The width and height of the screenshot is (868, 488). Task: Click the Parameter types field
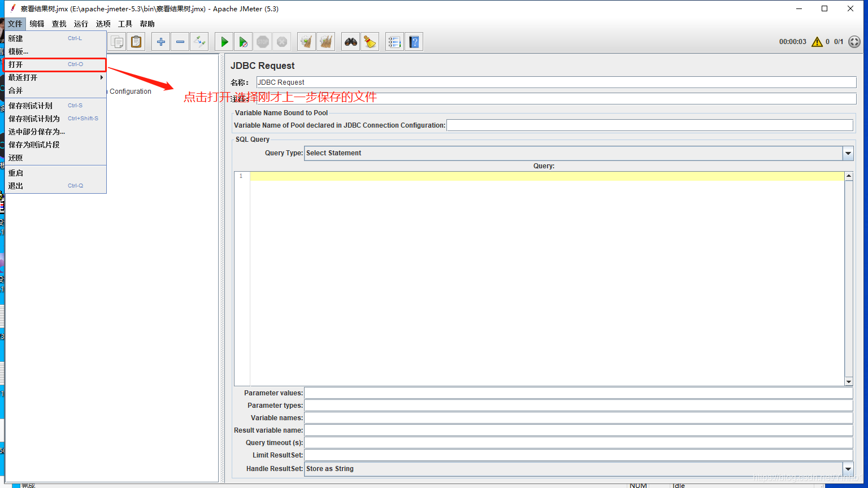coord(579,406)
